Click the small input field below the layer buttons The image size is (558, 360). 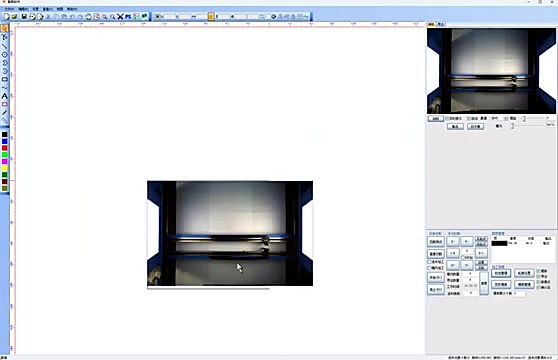(x=519, y=293)
